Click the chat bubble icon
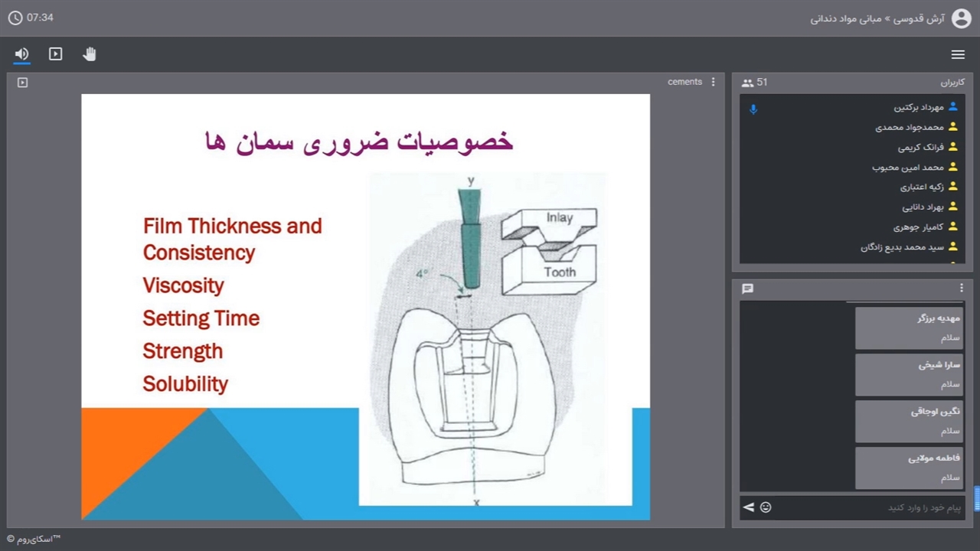 [x=748, y=289]
